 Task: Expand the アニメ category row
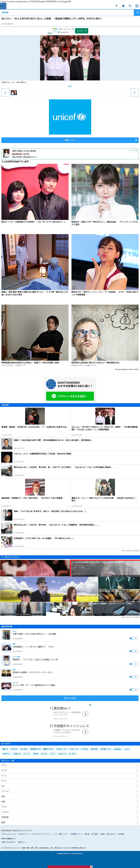click(x=70, y=765)
